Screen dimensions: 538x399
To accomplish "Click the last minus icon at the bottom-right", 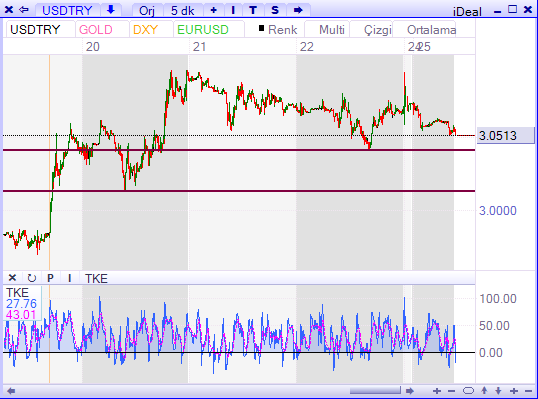I will 529,391.
